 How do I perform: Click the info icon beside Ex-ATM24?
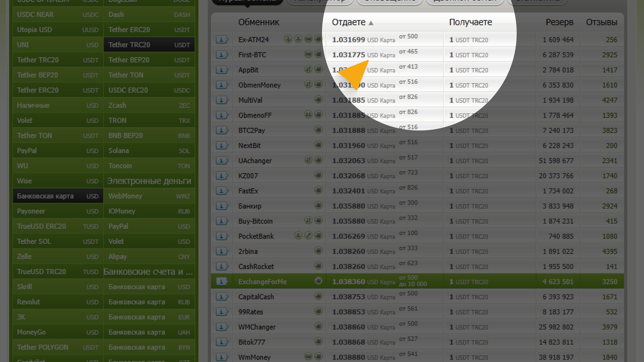pos(222,39)
